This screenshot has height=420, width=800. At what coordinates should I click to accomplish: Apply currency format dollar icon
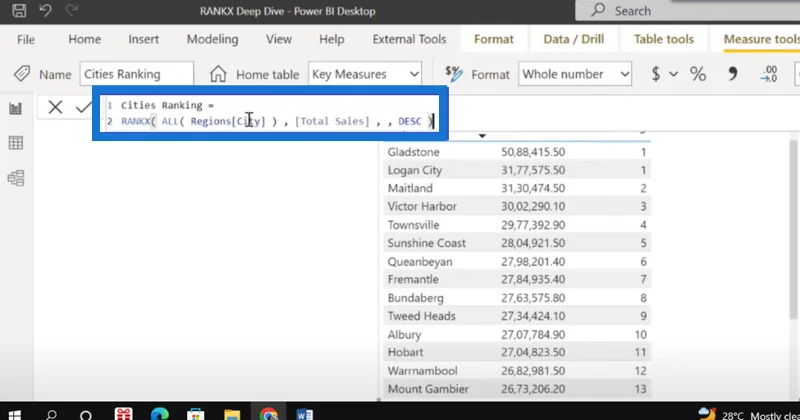656,75
